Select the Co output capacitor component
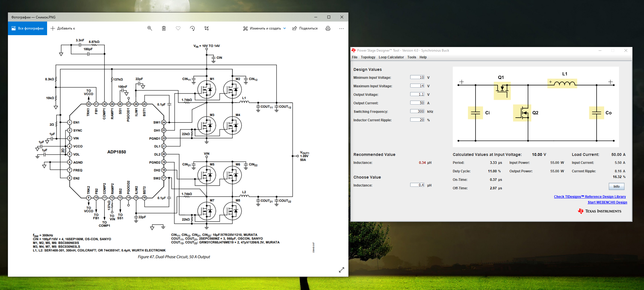This screenshot has width=644, height=290. [x=597, y=113]
